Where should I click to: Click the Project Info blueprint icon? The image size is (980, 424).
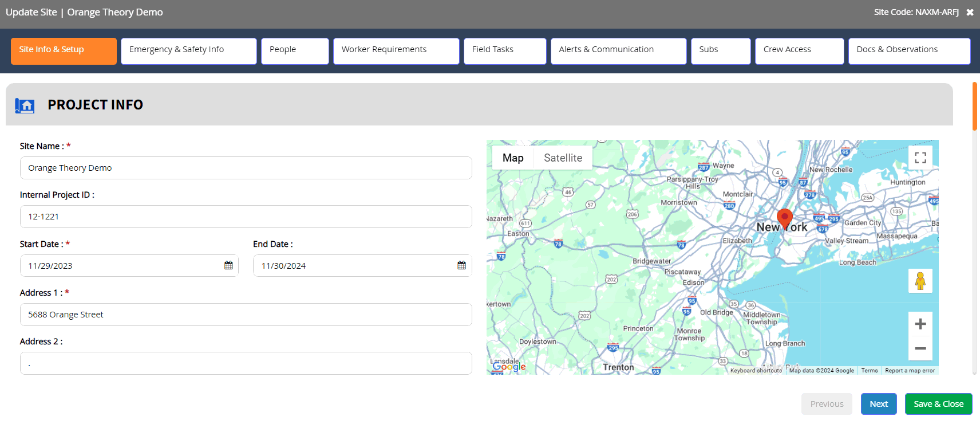(25, 105)
